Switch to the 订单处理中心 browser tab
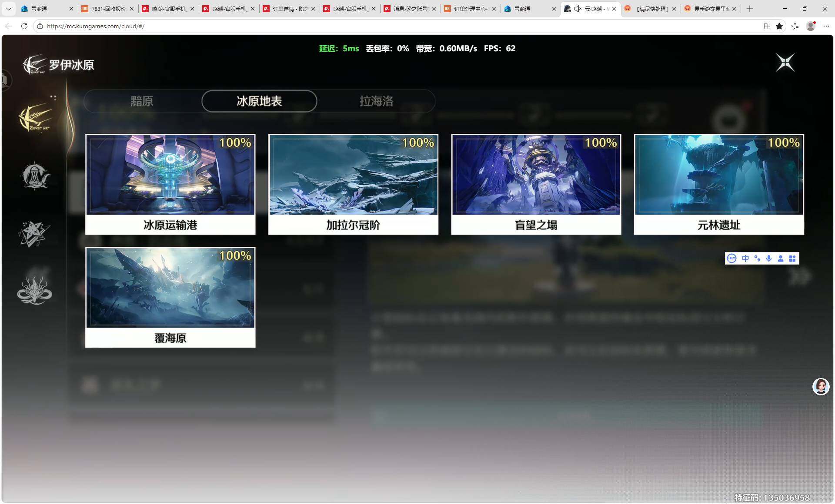835x504 pixels. [471, 9]
